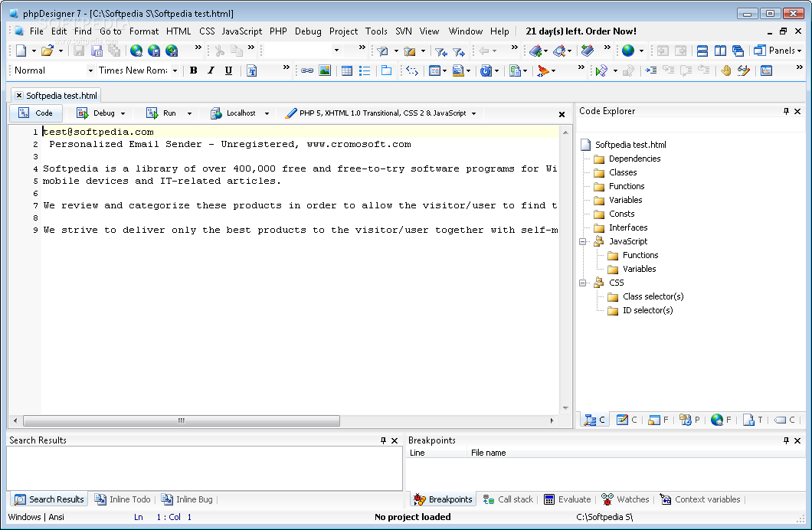Insert an image with the picture icon
The height and width of the screenshot is (530, 812).
coord(325,70)
